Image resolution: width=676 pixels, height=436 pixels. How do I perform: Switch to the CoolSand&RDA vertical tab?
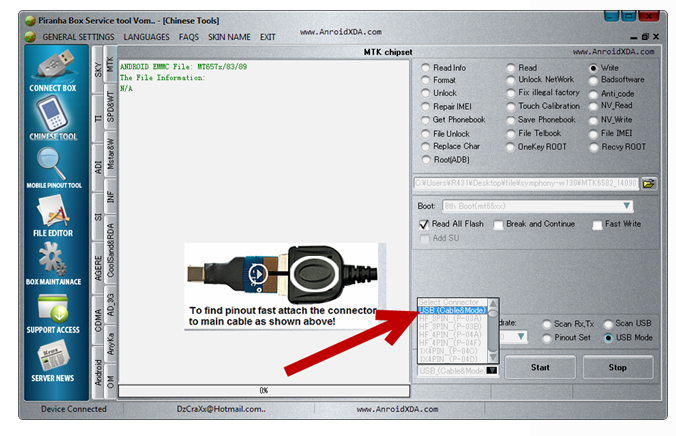(110, 250)
